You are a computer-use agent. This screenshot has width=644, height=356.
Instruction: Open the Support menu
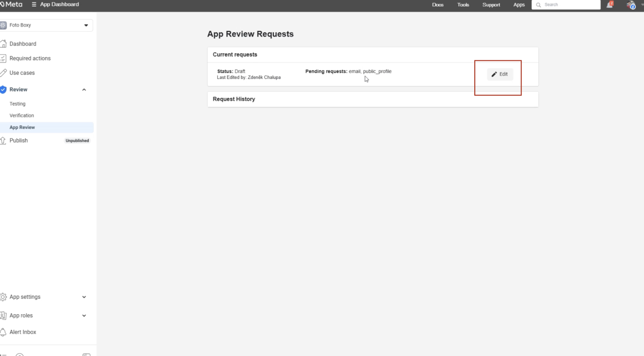(491, 5)
